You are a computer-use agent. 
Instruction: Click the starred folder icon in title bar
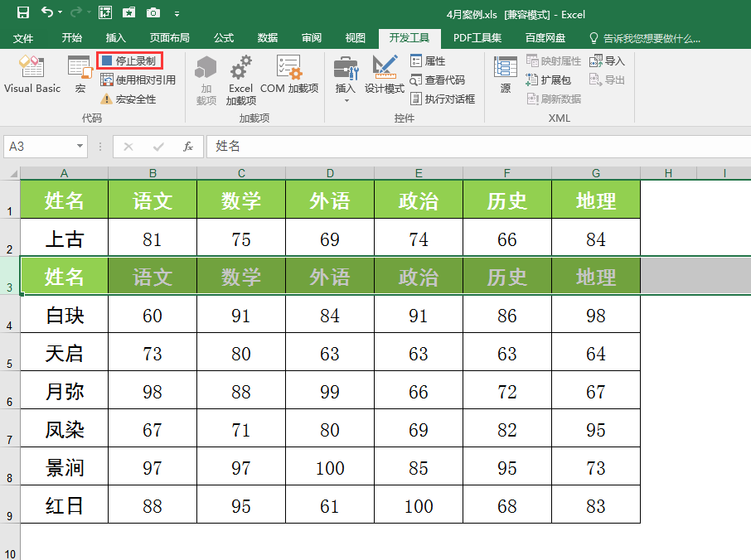click(128, 12)
